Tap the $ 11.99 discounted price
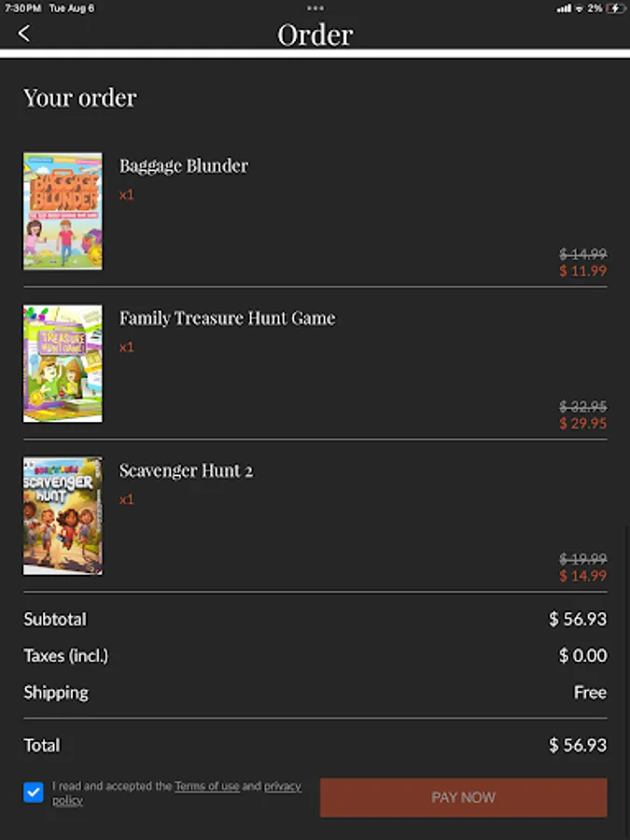Image resolution: width=630 pixels, height=840 pixels. tap(582, 271)
